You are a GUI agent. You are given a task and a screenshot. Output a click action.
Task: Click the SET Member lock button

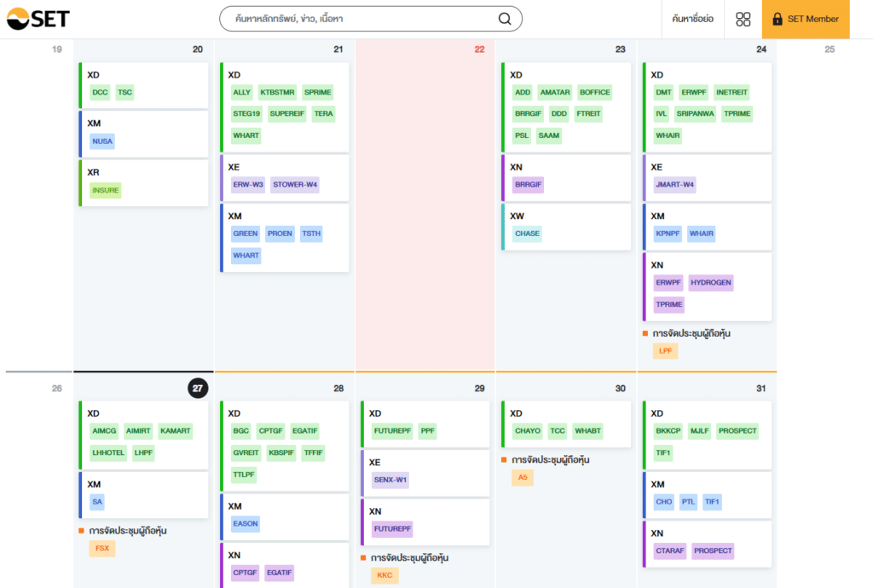(x=805, y=19)
